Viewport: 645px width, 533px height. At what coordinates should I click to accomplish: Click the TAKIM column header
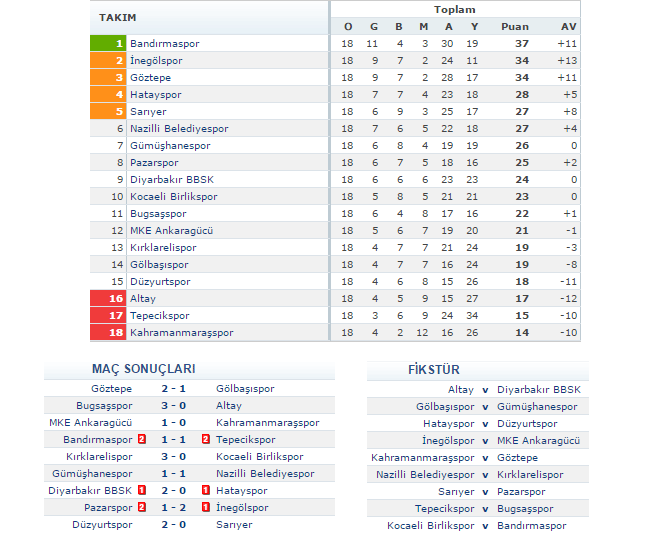118,18
